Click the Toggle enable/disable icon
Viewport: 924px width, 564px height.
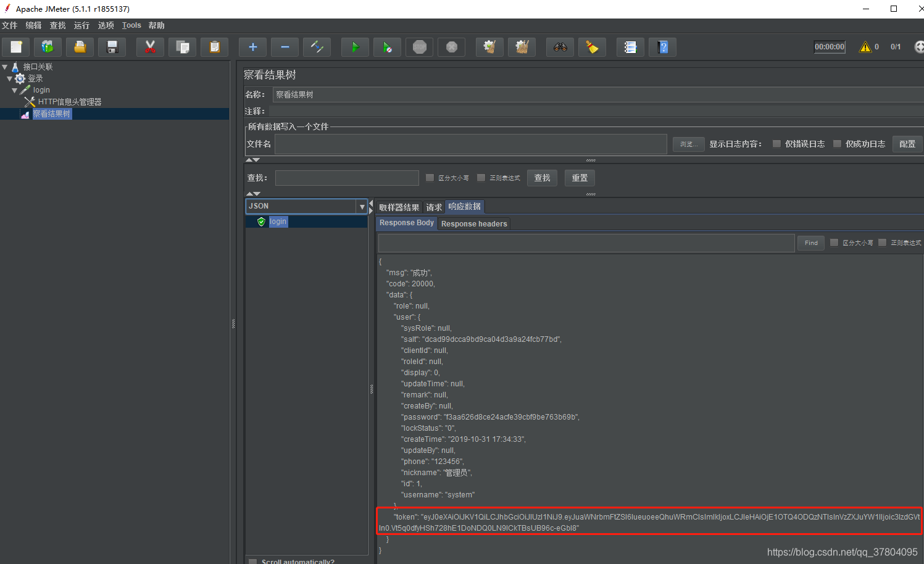coord(317,47)
